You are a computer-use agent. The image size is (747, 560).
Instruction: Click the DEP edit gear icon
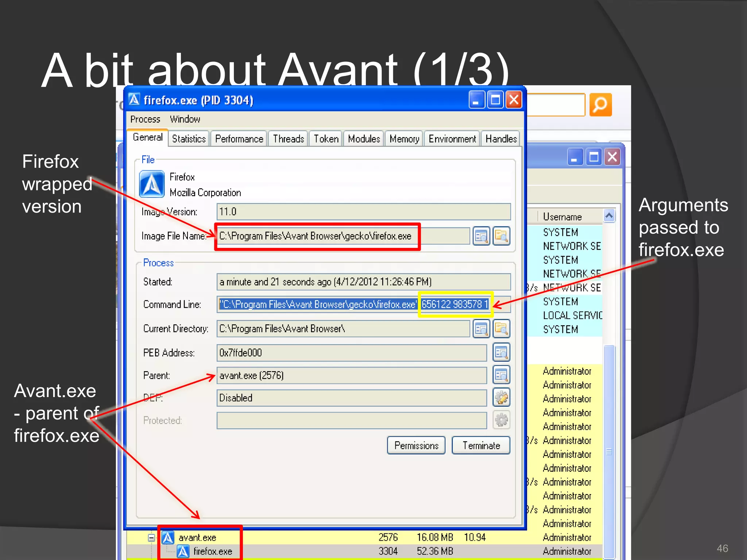pos(501,398)
